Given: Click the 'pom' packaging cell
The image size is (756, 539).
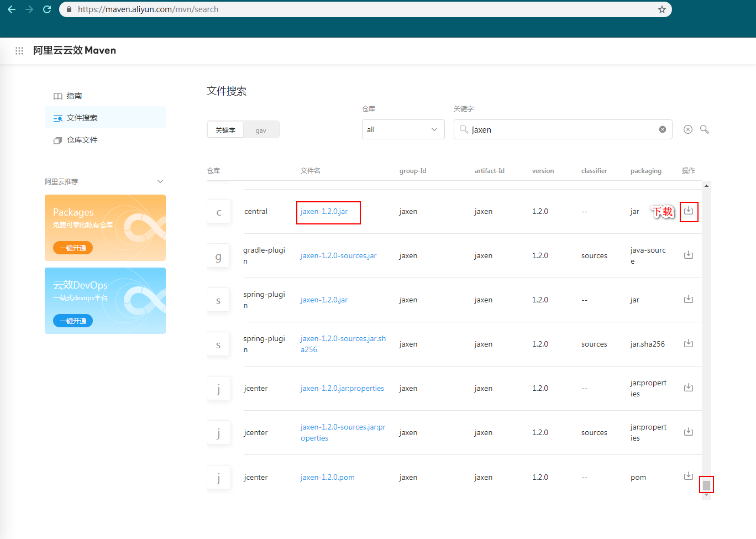Looking at the screenshot, I should 638,477.
